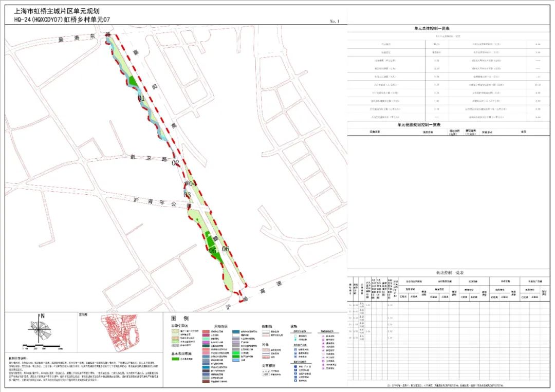Click the title 上海市虹桥主城片区单元规划
The image size is (555, 392).
click(57, 11)
